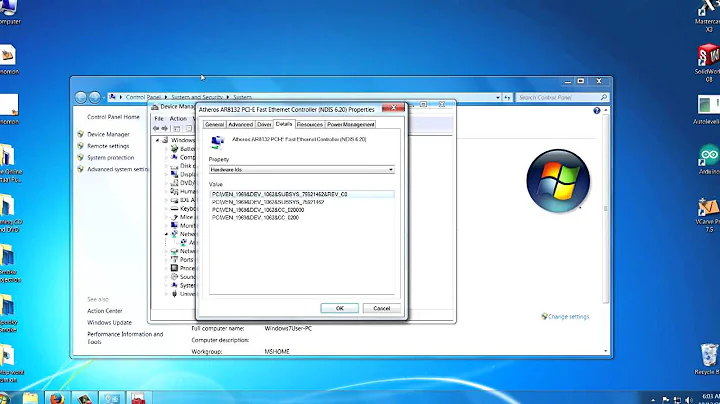Click the Universal Serial Bus icon

[174, 294]
